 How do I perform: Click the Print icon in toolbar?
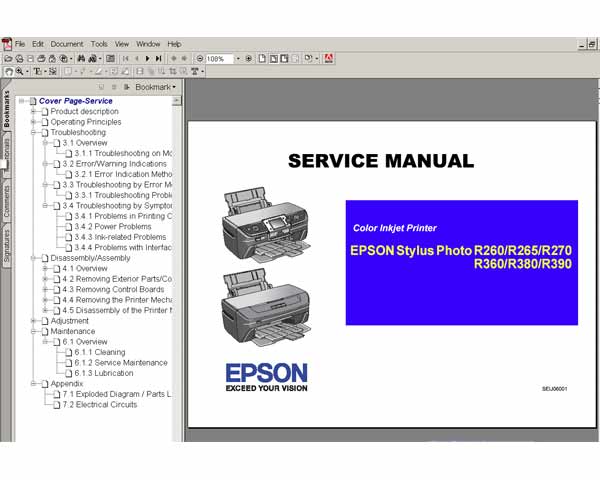click(41, 59)
